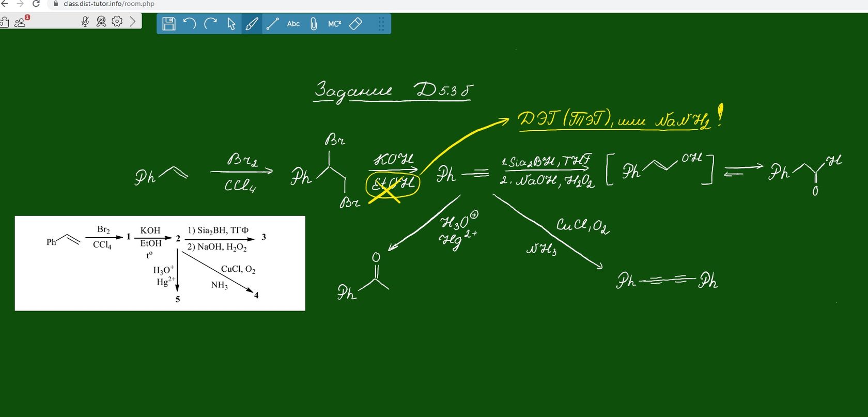The image size is (868, 417).
Task: Select the pointer cursor tool
Action: pyautogui.click(x=231, y=24)
